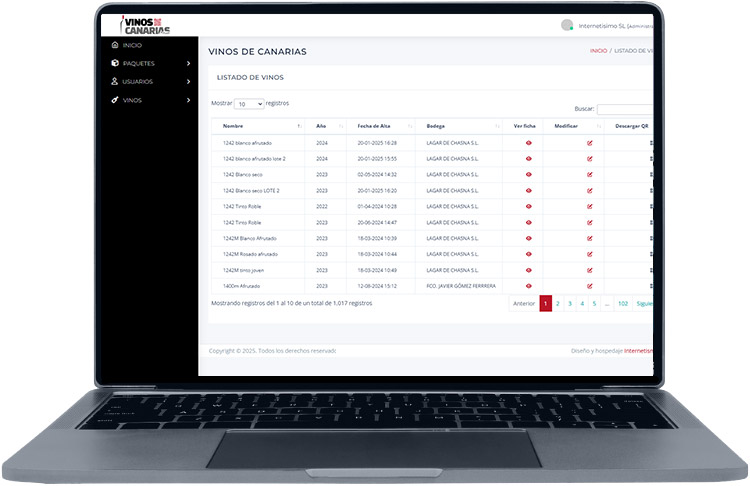Modify the 1242M Blanco Afrutado entry
The image size is (750, 486).
point(590,238)
